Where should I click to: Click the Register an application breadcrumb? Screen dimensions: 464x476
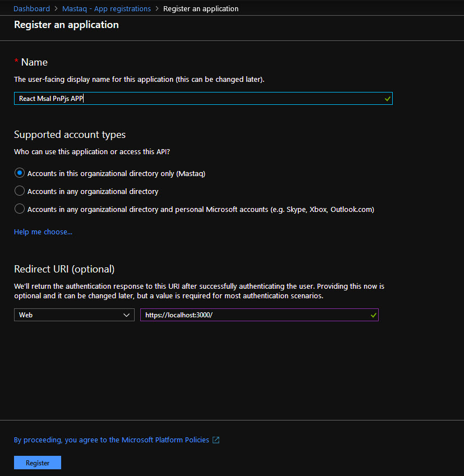tap(200, 8)
